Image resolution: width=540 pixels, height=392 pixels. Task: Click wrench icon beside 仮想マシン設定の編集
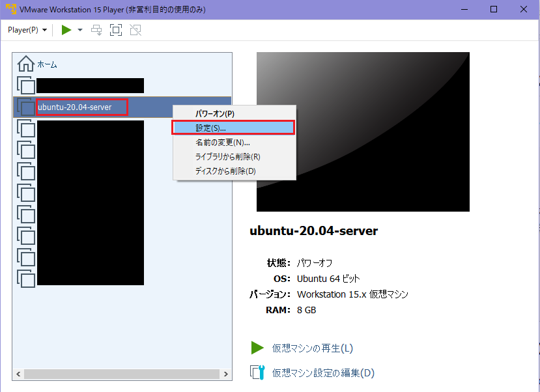(257, 372)
